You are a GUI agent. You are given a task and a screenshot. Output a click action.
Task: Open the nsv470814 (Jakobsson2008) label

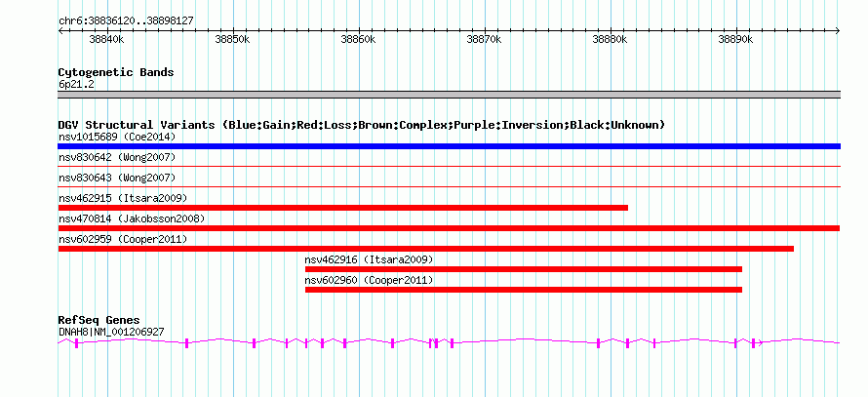132,218
